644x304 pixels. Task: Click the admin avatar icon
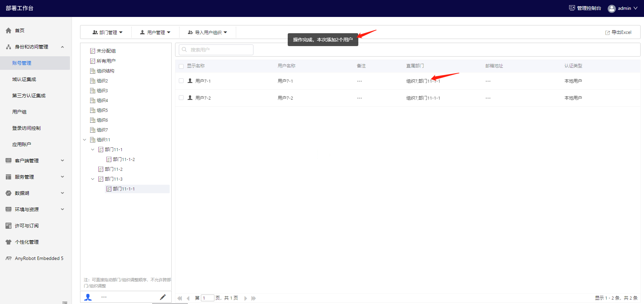[612, 8]
